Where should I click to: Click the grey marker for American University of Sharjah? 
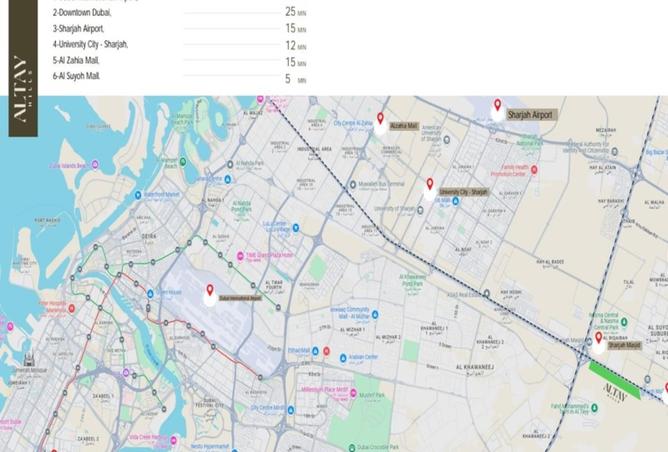point(446,139)
